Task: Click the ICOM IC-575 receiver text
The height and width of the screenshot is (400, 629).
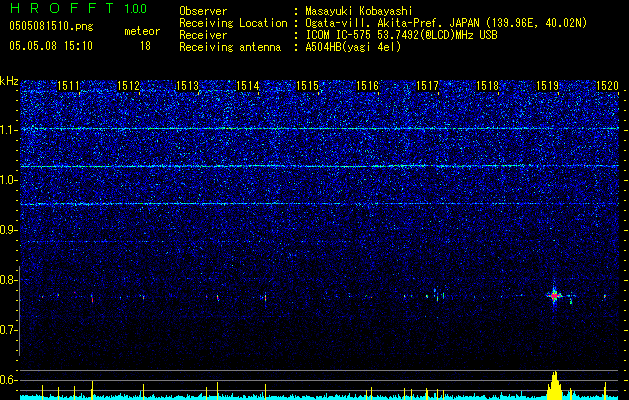Action: [401, 35]
